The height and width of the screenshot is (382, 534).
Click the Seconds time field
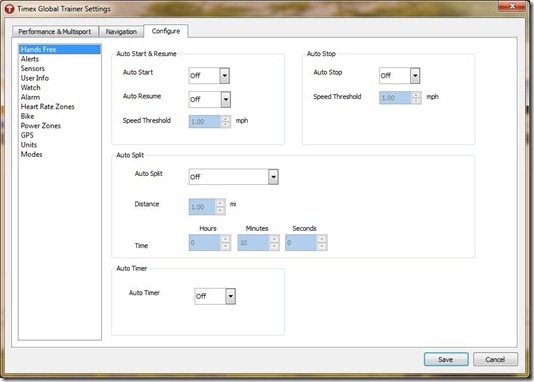(x=301, y=243)
